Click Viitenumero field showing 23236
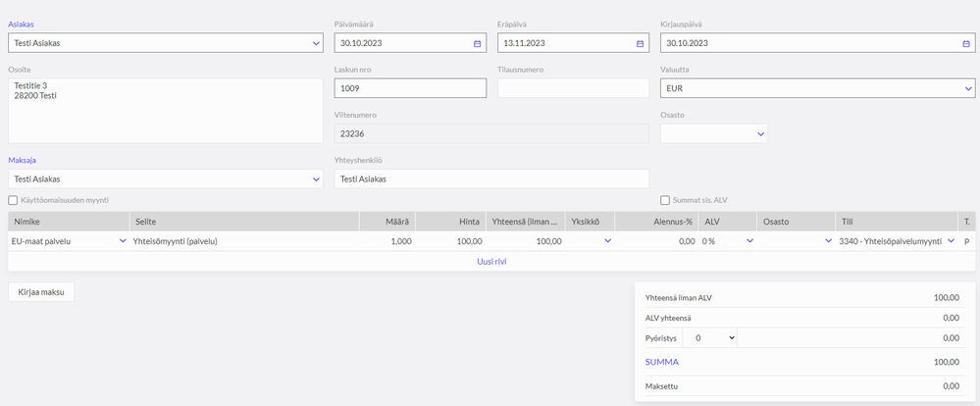Screen dimensions: 980x406 pos(491,133)
